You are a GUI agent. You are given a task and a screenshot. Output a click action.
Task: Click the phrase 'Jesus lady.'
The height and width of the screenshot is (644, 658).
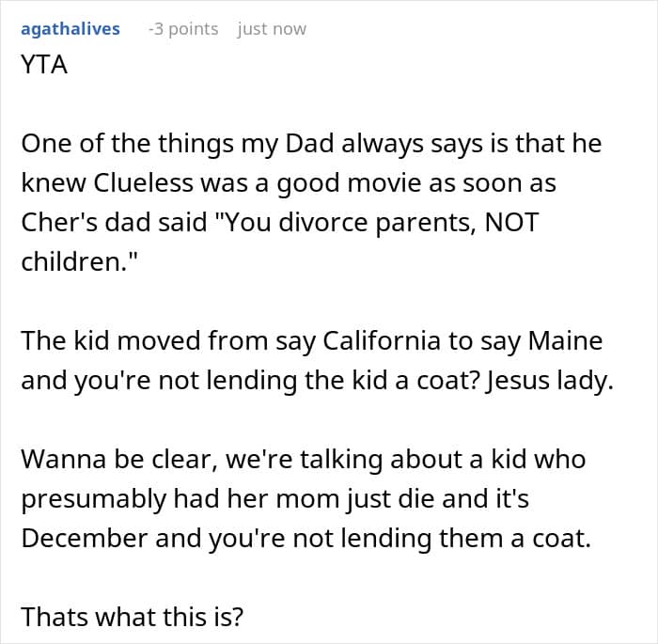pos(549,381)
